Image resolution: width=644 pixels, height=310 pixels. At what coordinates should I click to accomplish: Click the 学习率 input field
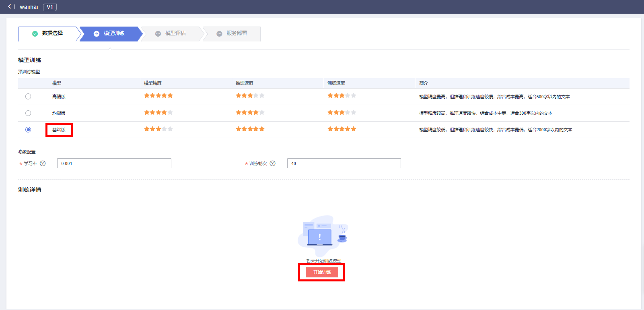click(114, 163)
